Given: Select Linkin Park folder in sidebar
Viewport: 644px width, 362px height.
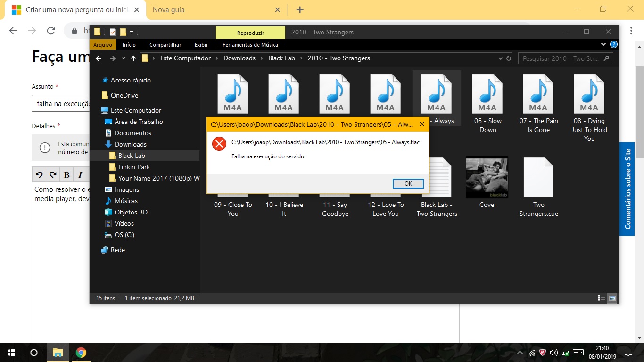Looking at the screenshot, I should point(134,167).
